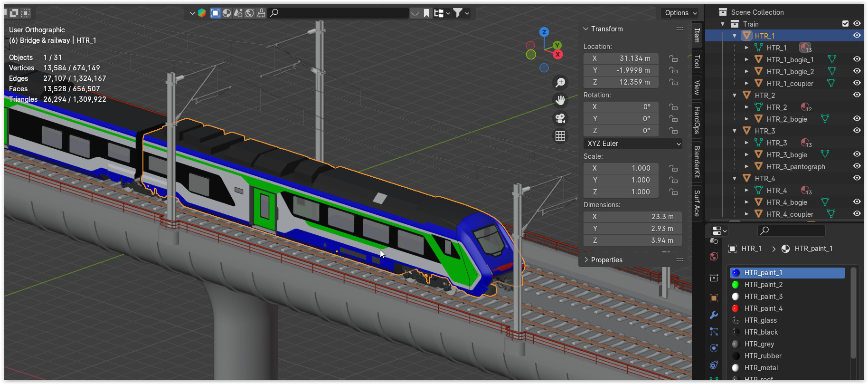This screenshot has height=384, width=868.
Task: Expand the HTR_1_coupler outliner row
Action: coord(746,84)
